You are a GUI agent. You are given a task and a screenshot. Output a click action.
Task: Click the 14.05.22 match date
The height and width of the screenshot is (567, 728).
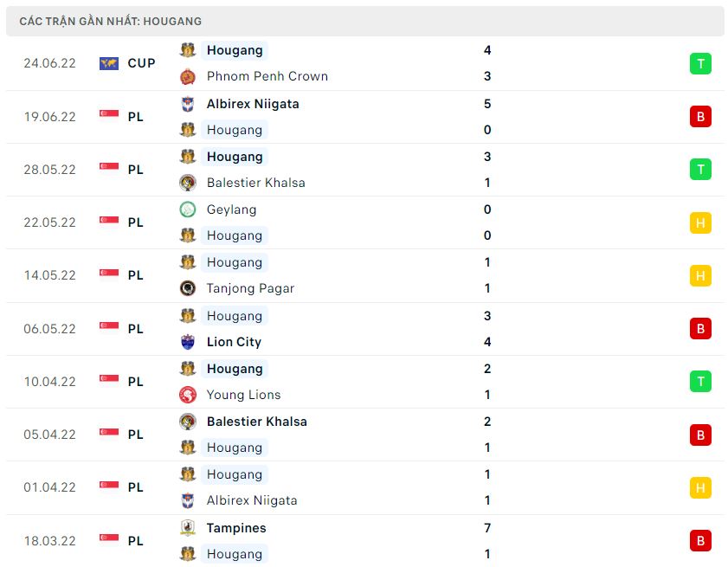point(49,275)
